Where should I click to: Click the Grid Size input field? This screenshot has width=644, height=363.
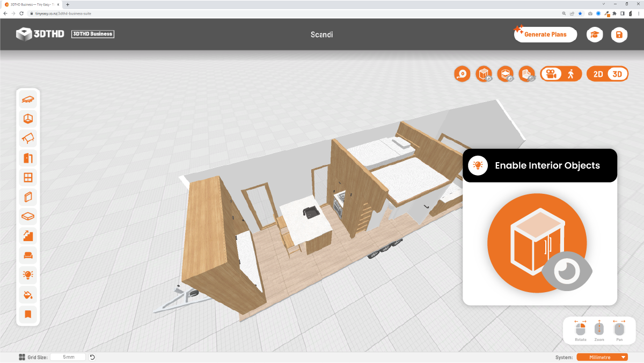tap(69, 357)
